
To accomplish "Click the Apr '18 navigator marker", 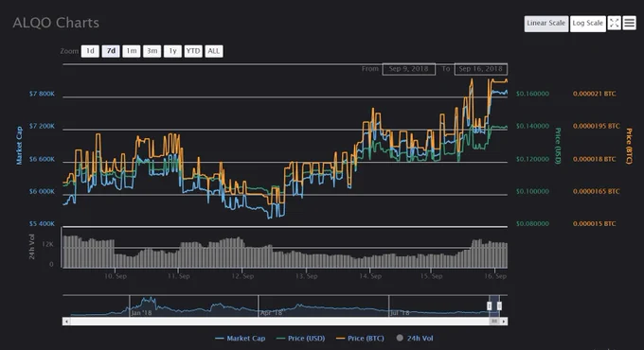I will (x=272, y=313).
